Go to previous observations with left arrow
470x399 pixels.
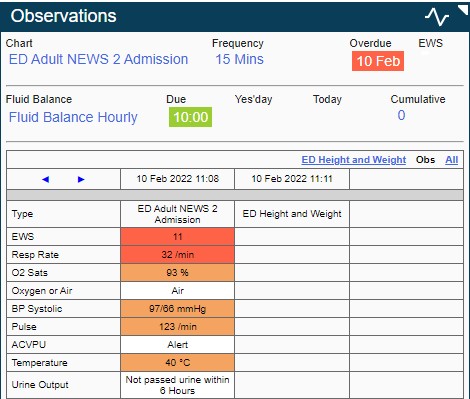tap(46, 179)
